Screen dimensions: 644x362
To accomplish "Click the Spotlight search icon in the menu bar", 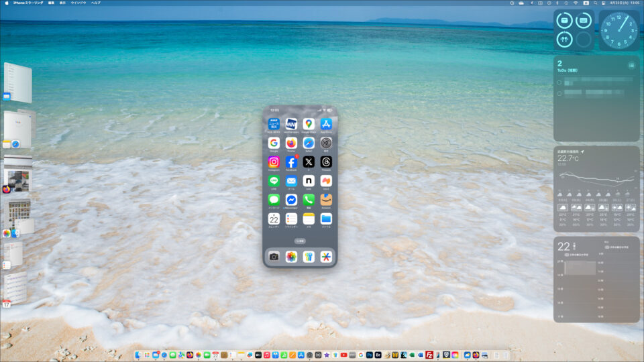I will pos(595,3).
